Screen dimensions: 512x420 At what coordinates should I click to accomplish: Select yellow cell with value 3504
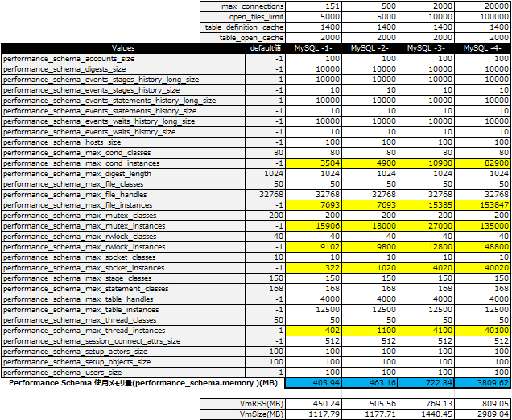coord(313,163)
